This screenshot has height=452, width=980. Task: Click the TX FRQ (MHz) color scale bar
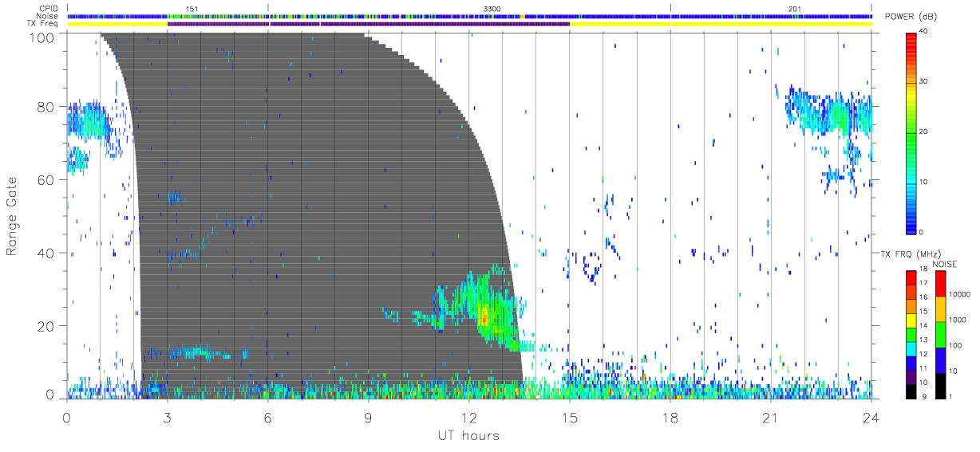pos(911,333)
